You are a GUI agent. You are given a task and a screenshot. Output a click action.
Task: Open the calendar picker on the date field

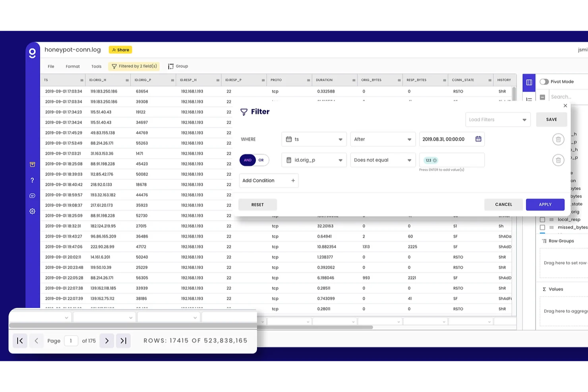click(x=478, y=139)
